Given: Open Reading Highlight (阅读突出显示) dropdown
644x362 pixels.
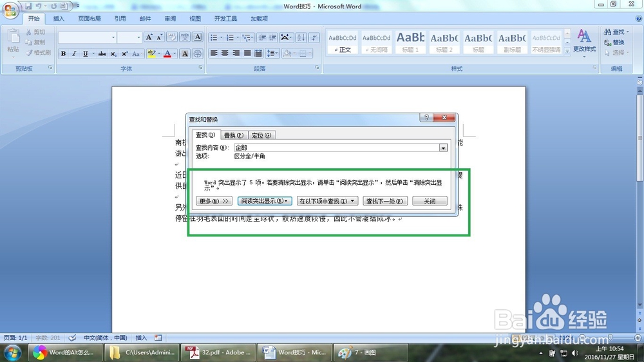Looking at the screenshot, I should (265, 201).
